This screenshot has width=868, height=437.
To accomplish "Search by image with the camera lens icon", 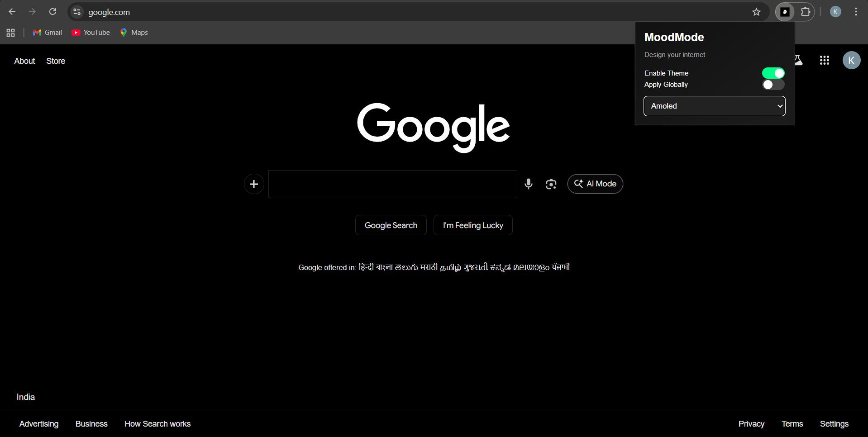I will [x=551, y=184].
